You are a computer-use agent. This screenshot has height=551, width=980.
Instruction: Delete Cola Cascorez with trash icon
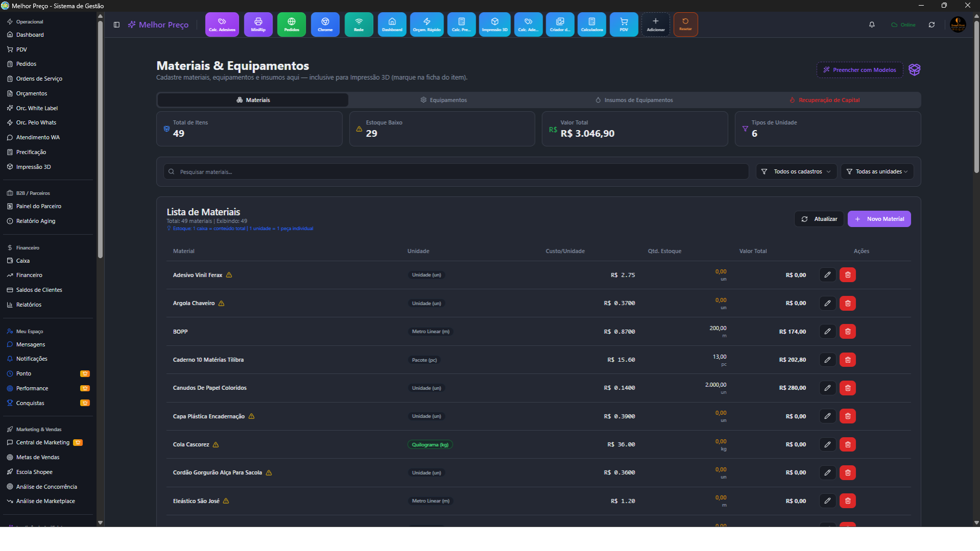pyautogui.click(x=848, y=444)
